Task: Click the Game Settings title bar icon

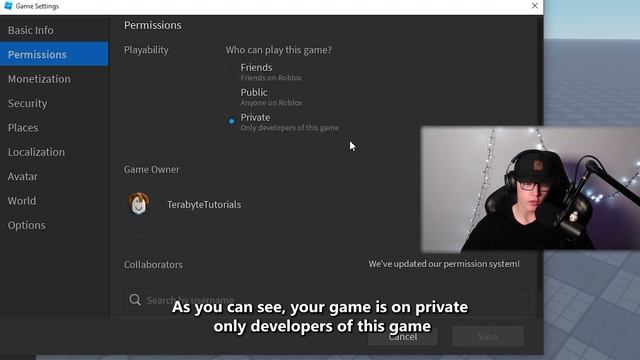Action: click(x=8, y=6)
